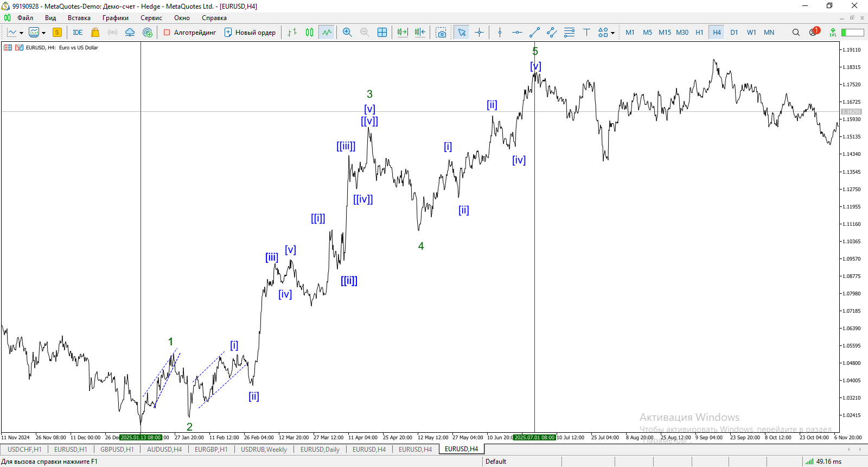This screenshot has height=467, width=868.
Task: Click the zoom in magnifier icon
Action: coord(347,33)
